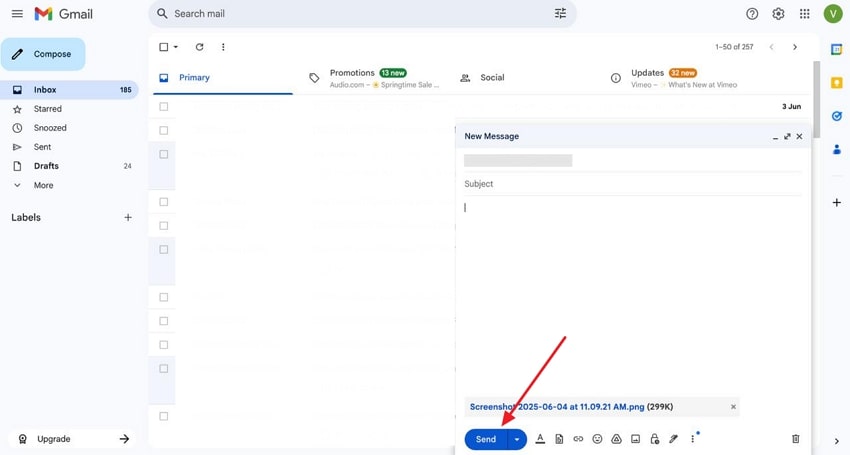The width and height of the screenshot is (850, 455).
Task: Click the formatting options icon in compose toolbar
Action: click(540, 439)
